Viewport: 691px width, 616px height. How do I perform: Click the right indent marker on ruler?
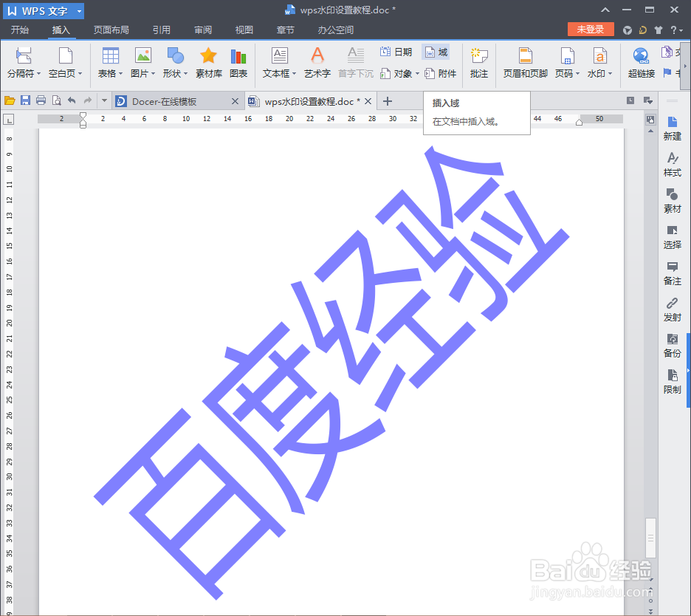(x=579, y=122)
